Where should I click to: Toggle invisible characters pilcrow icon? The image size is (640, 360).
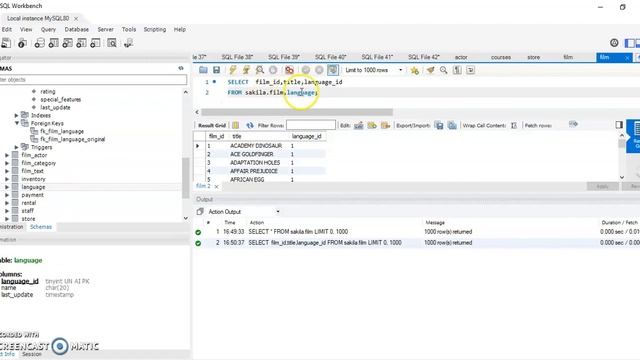click(x=457, y=70)
